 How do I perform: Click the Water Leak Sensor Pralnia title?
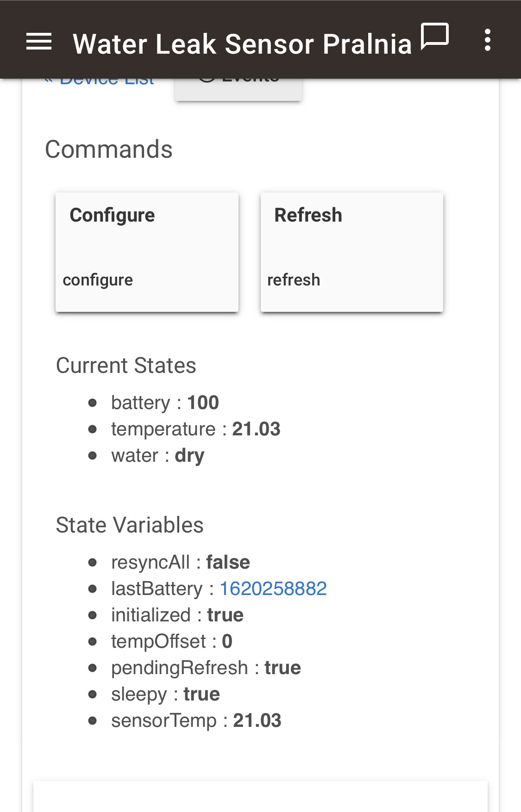(242, 44)
